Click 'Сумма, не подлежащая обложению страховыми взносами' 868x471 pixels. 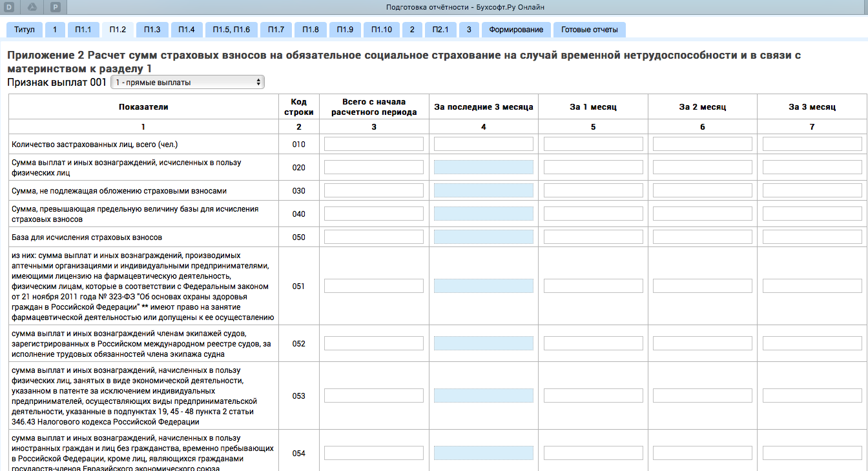[119, 191]
